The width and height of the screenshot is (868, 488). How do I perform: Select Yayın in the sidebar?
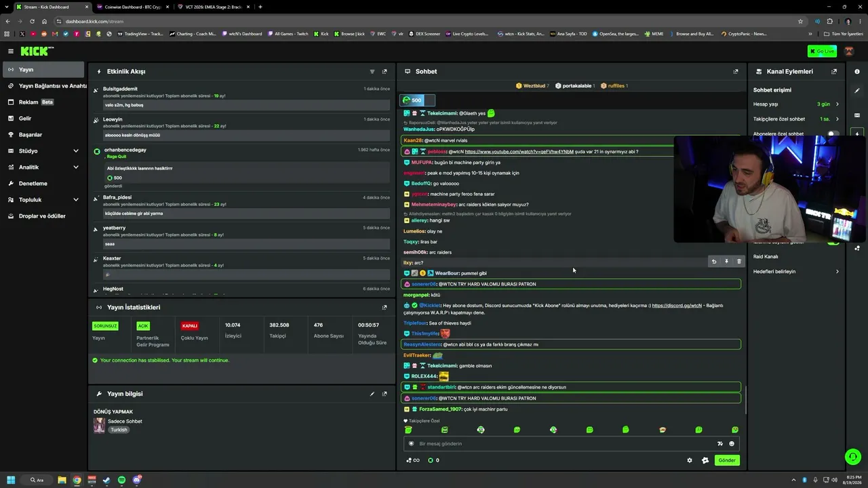point(42,69)
